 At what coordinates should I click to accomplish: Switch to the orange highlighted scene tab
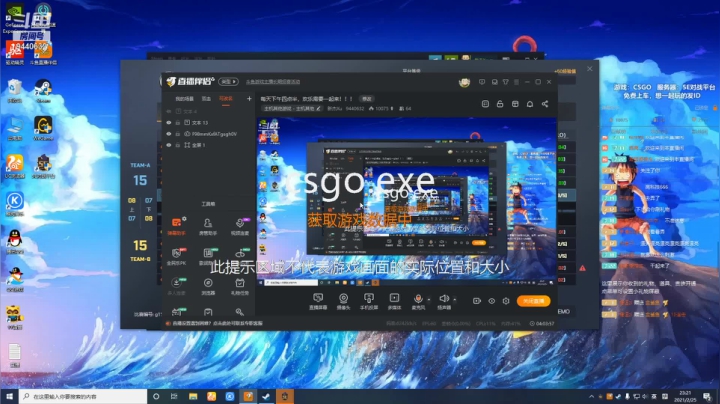click(x=225, y=99)
